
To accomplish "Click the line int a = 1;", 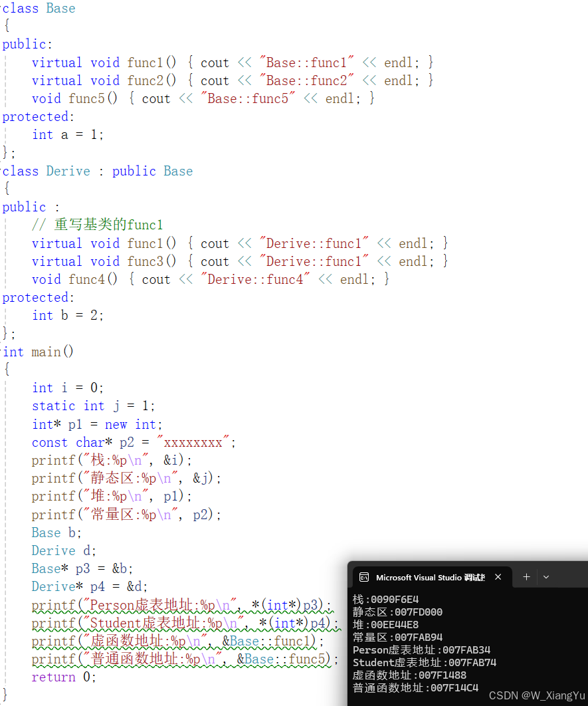I will [68, 135].
